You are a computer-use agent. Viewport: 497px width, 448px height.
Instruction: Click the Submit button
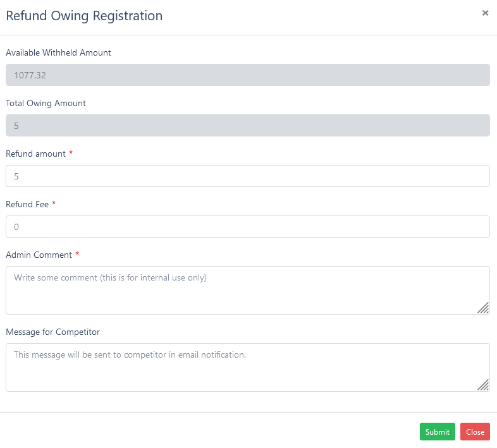pyautogui.click(x=437, y=432)
